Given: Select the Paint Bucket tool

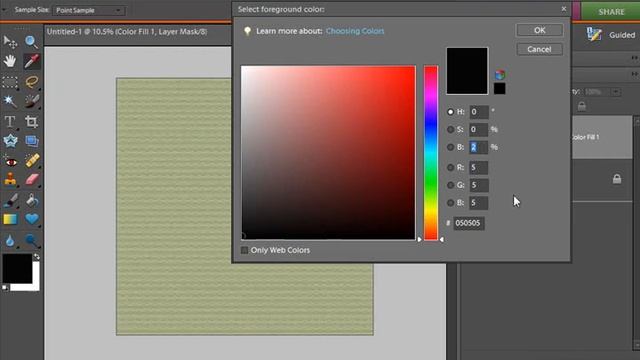Looking at the screenshot, I should point(31,200).
